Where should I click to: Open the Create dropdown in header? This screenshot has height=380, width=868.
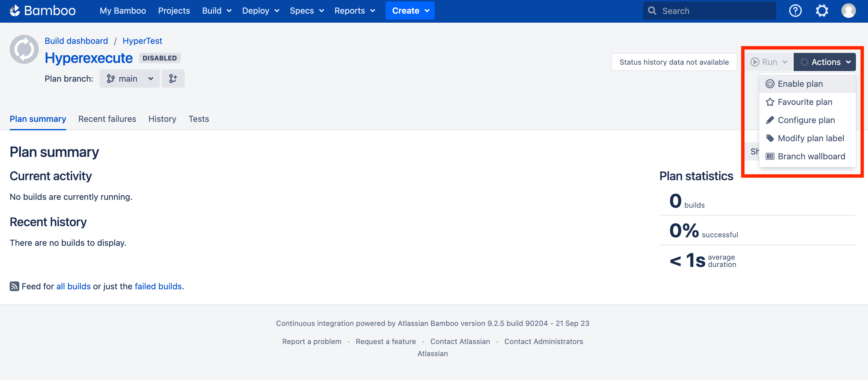410,11
